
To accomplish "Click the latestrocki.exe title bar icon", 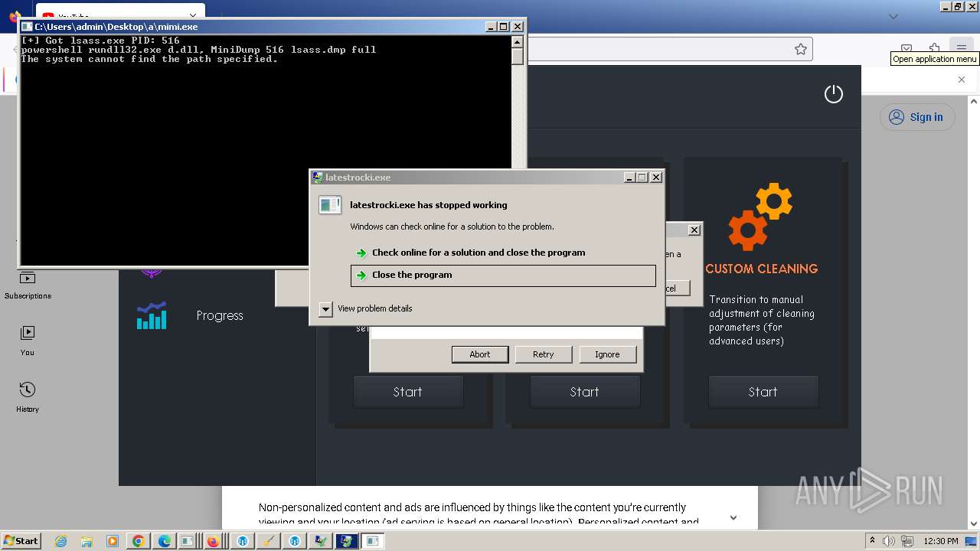I will 318,178.
